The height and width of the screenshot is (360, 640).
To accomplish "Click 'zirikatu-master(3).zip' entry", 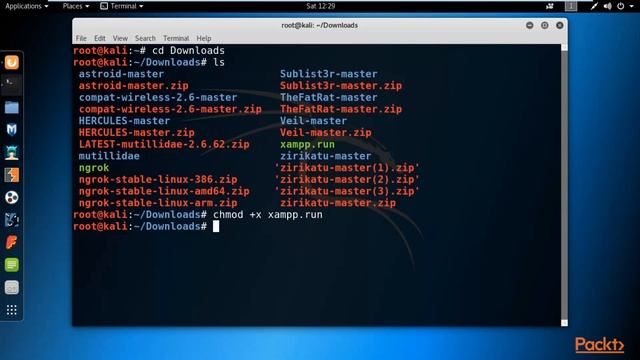I will tap(347, 191).
